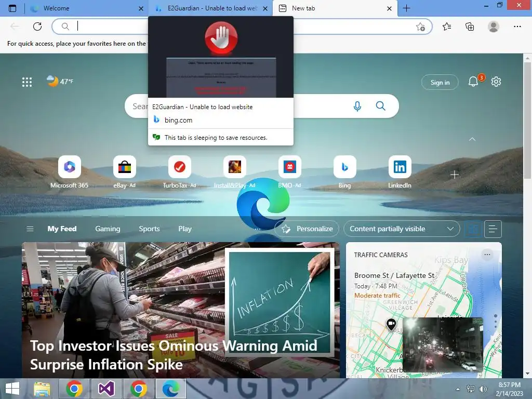Open the inflation spike news article
The image size is (532, 399).
pyautogui.click(x=180, y=310)
